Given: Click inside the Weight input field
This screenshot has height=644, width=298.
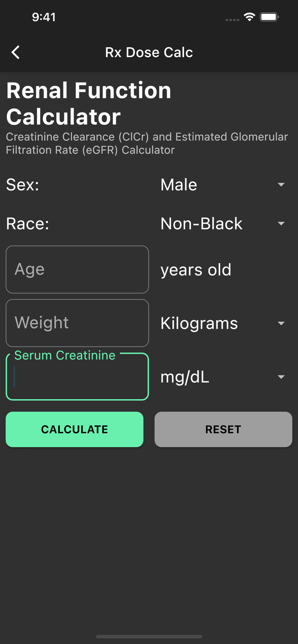Looking at the screenshot, I should (x=77, y=323).
